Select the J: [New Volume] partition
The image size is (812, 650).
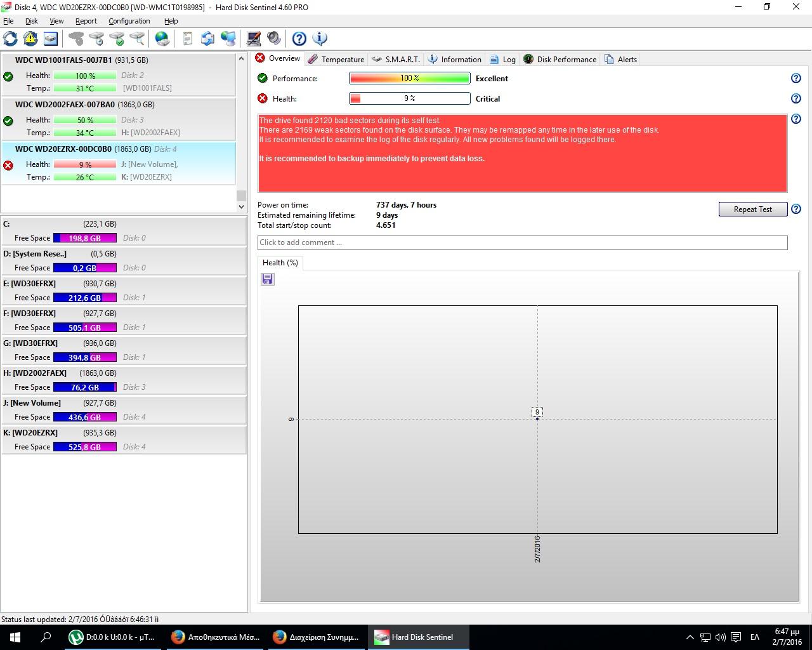click(124, 409)
